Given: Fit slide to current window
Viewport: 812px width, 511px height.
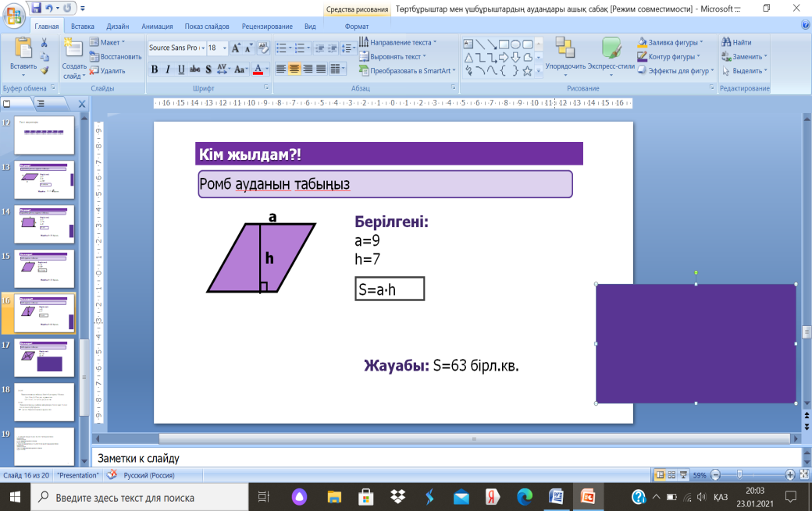Looking at the screenshot, I should [x=804, y=474].
